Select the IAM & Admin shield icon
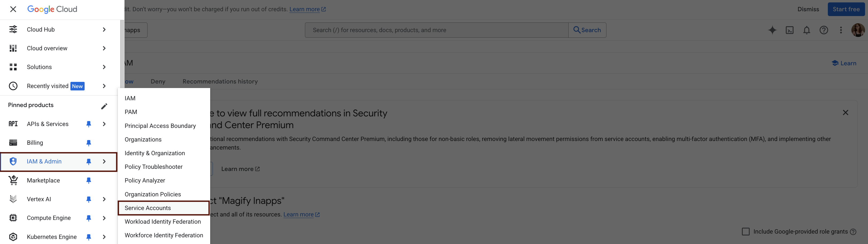This screenshot has height=244, width=868. (x=13, y=161)
